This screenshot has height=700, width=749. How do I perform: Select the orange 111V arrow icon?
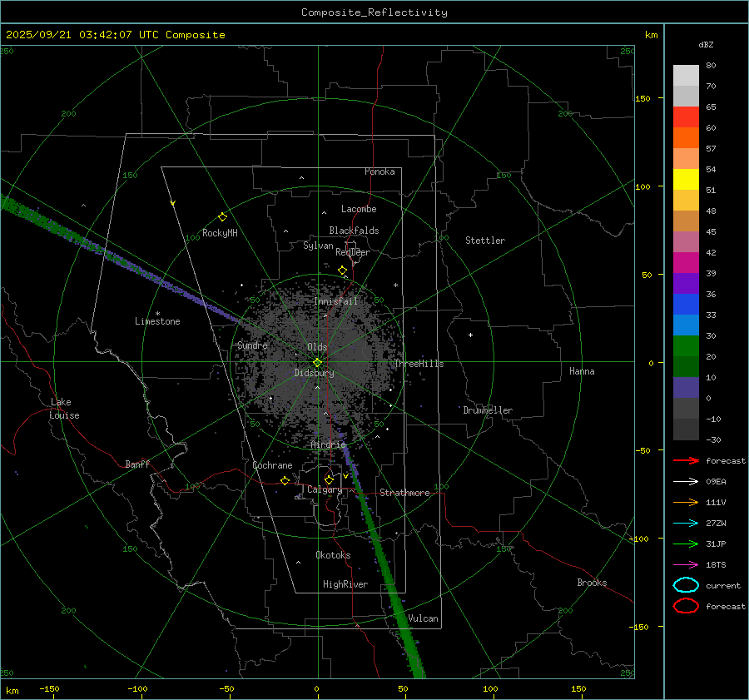coord(686,502)
